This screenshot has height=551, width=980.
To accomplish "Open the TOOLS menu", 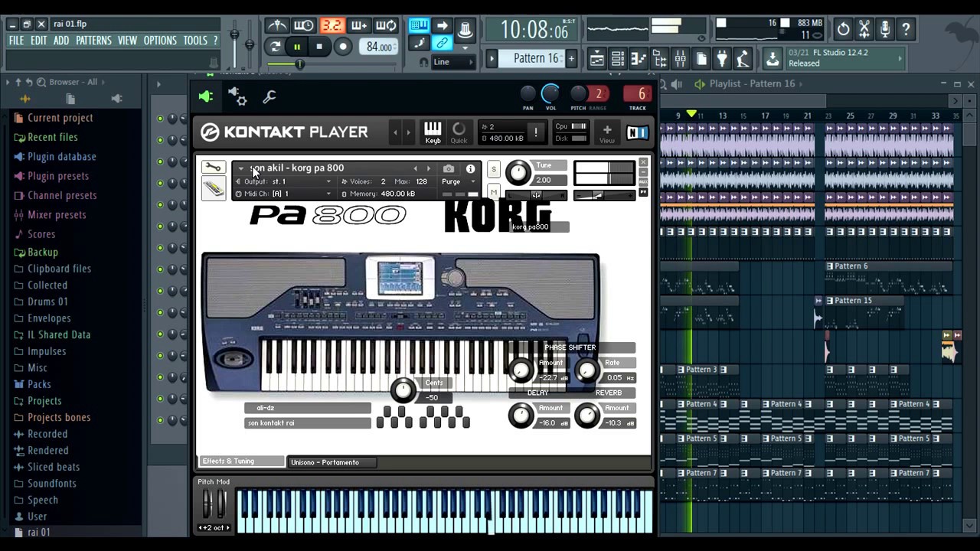I will pyautogui.click(x=195, y=41).
